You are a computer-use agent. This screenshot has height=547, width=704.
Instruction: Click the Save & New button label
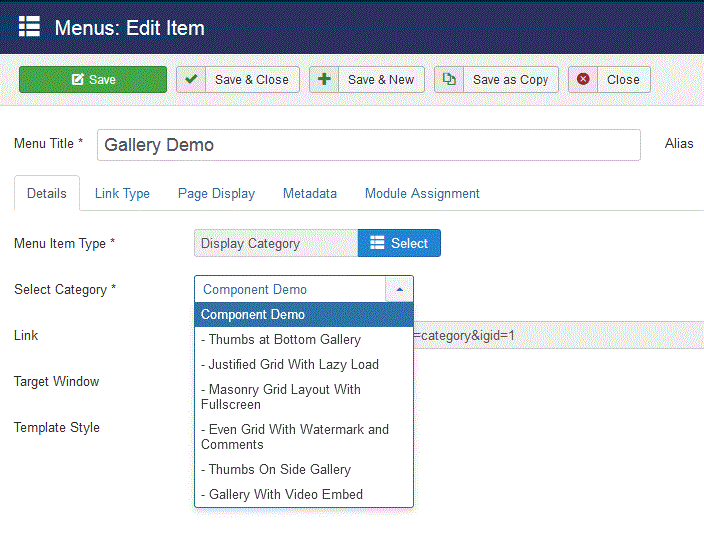[381, 79]
